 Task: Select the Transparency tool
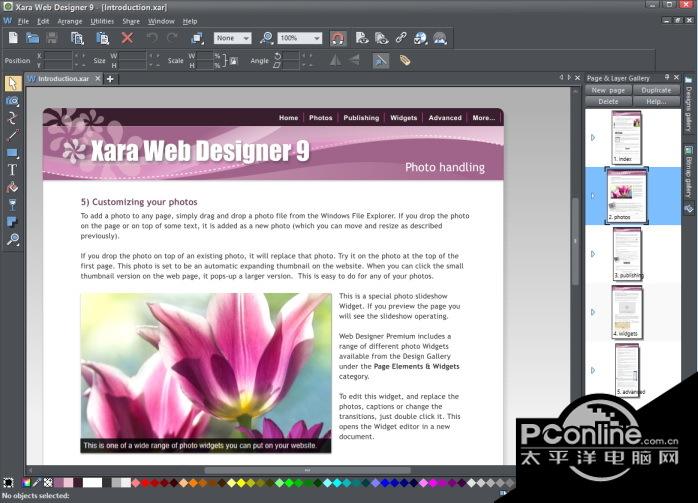pyautogui.click(x=12, y=204)
